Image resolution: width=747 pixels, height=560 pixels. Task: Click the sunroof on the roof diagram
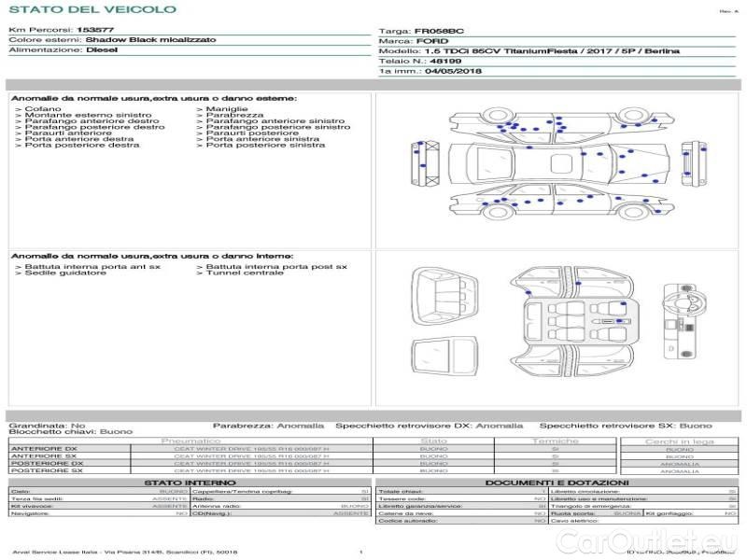click(561, 164)
